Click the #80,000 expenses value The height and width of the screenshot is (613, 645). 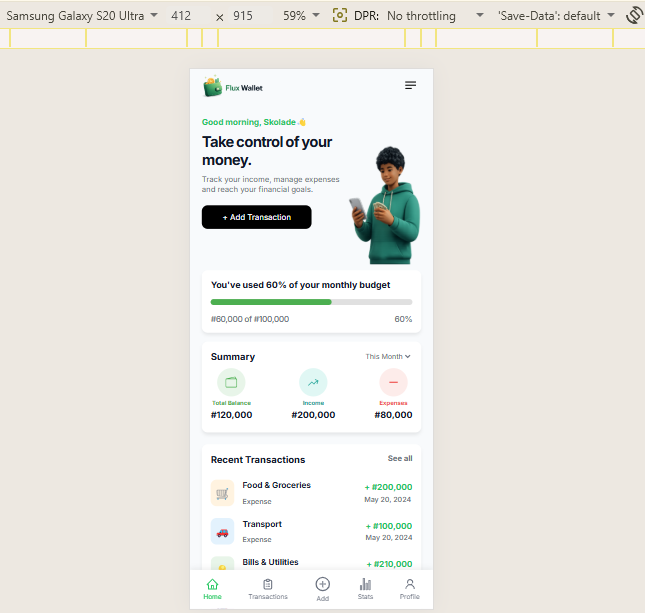click(393, 415)
